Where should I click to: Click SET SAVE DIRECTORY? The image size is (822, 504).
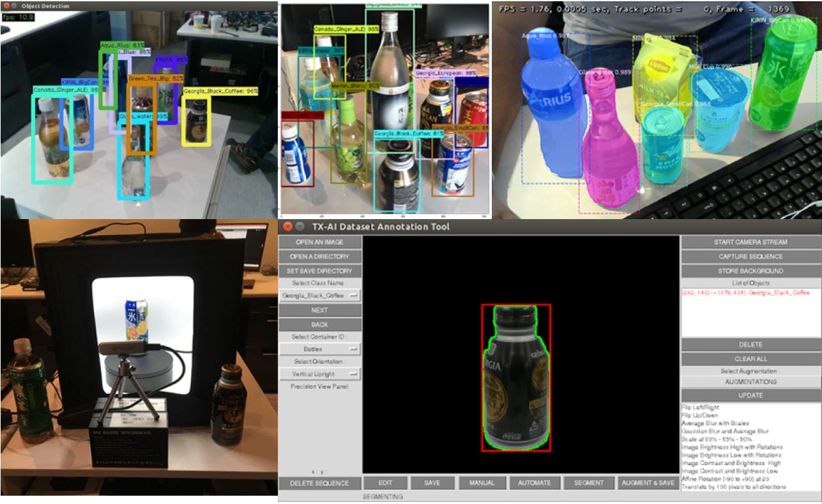tap(320, 271)
